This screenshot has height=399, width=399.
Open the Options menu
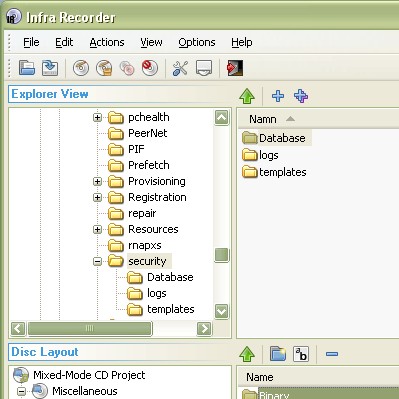[197, 42]
